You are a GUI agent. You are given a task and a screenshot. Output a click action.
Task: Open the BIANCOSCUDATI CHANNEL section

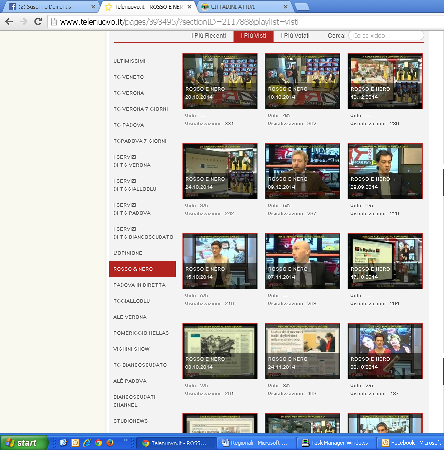click(134, 401)
